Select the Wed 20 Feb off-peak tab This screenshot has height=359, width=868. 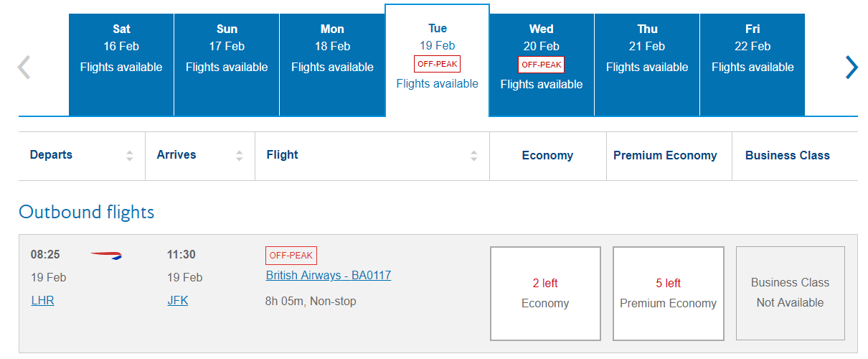tap(542, 65)
